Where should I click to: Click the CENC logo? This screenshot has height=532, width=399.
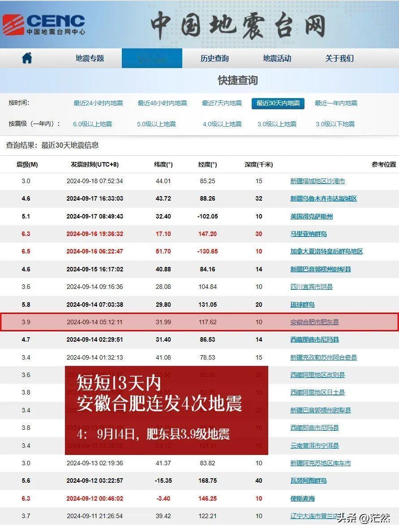coord(43,25)
